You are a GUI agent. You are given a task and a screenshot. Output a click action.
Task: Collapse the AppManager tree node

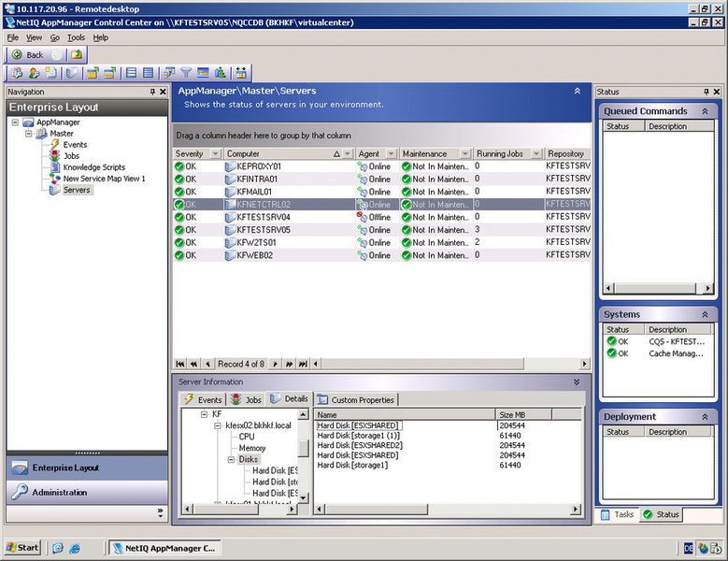coord(15,122)
